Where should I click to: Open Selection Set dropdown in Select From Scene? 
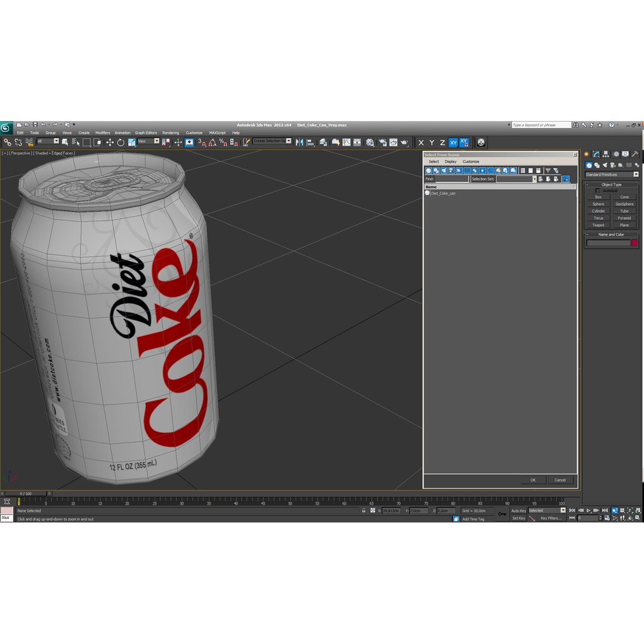(534, 179)
